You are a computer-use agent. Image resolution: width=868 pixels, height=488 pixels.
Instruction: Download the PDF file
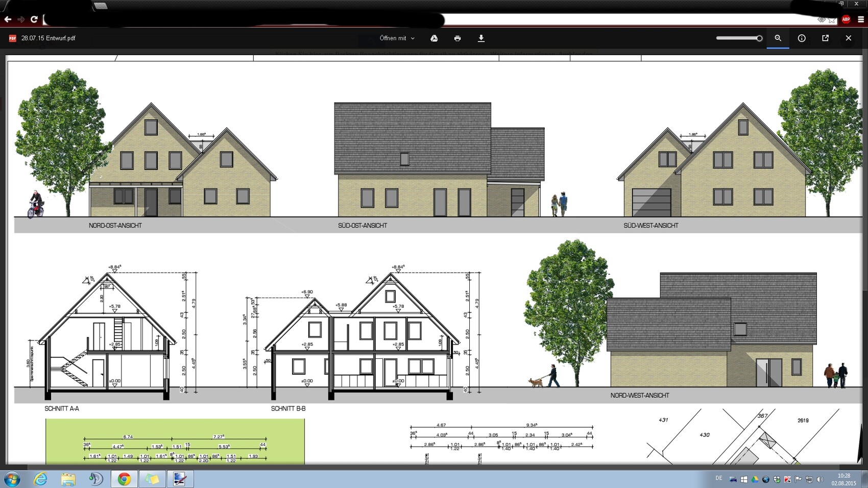click(481, 38)
